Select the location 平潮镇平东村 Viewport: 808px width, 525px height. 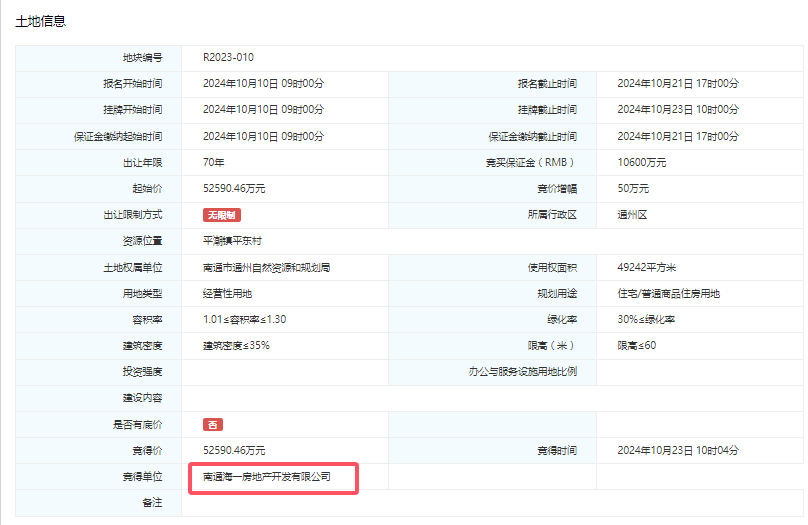(x=232, y=241)
